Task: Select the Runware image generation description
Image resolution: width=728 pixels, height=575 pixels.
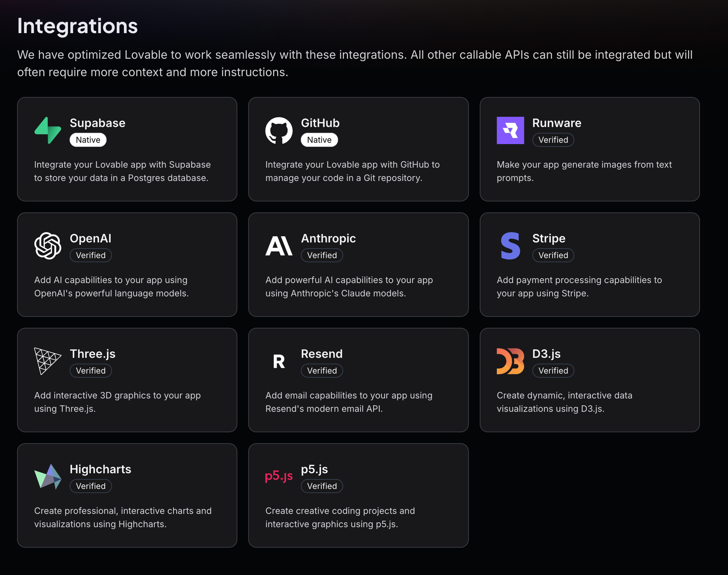Action: [584, 171]
